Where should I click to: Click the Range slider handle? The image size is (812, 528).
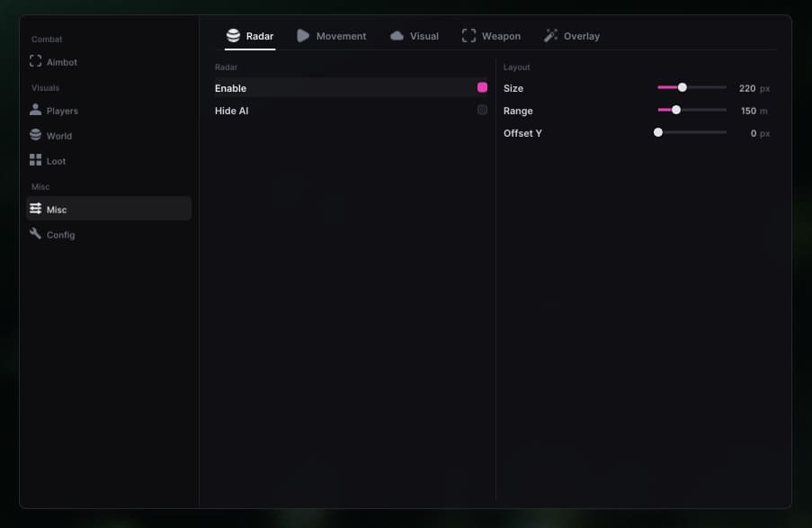(676, 110)
